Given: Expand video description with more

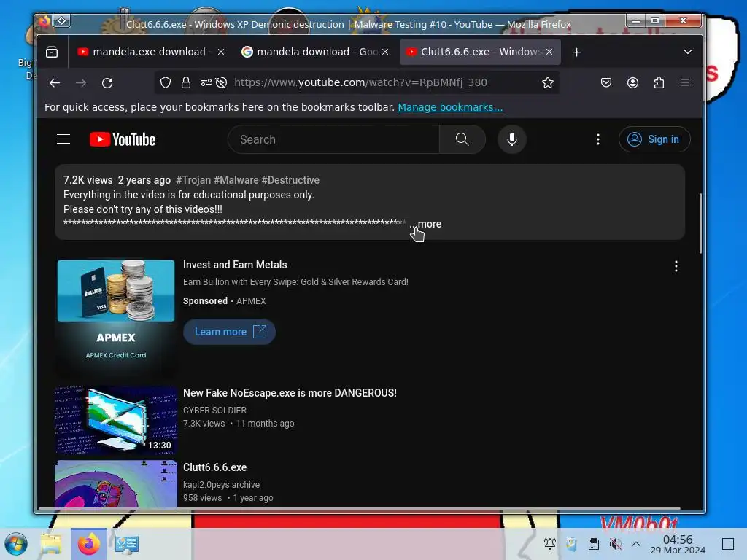Looking at the screenshot, I should [x=429, y=224].
